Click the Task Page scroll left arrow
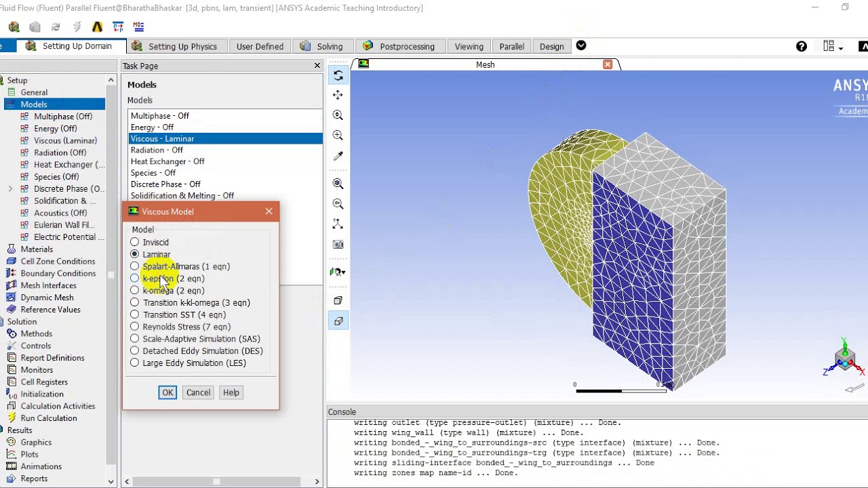 click(127, 482)
